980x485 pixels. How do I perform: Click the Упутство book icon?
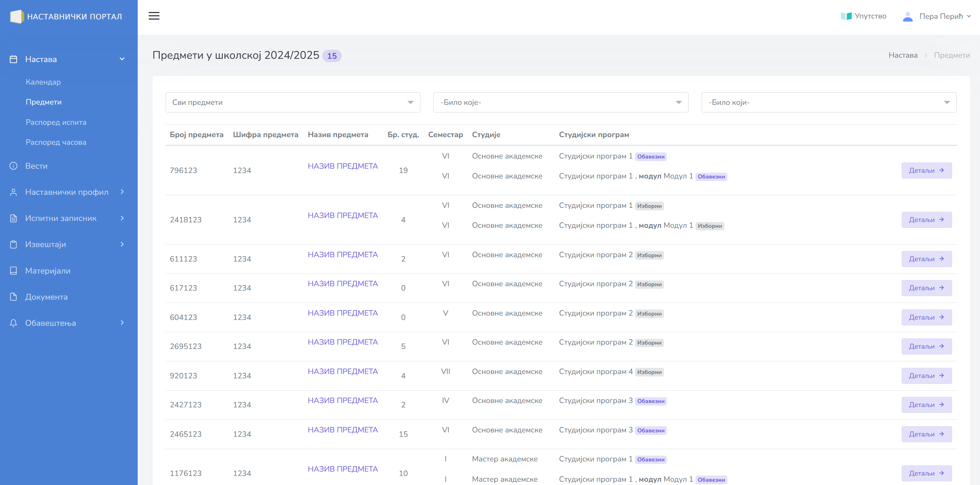pos(846,16)
